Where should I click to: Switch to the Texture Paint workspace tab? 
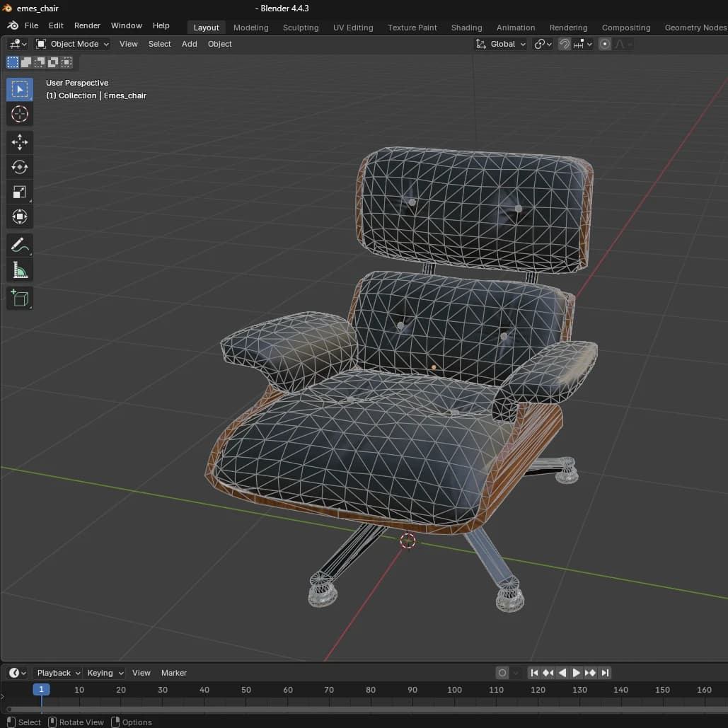(412, 28)
